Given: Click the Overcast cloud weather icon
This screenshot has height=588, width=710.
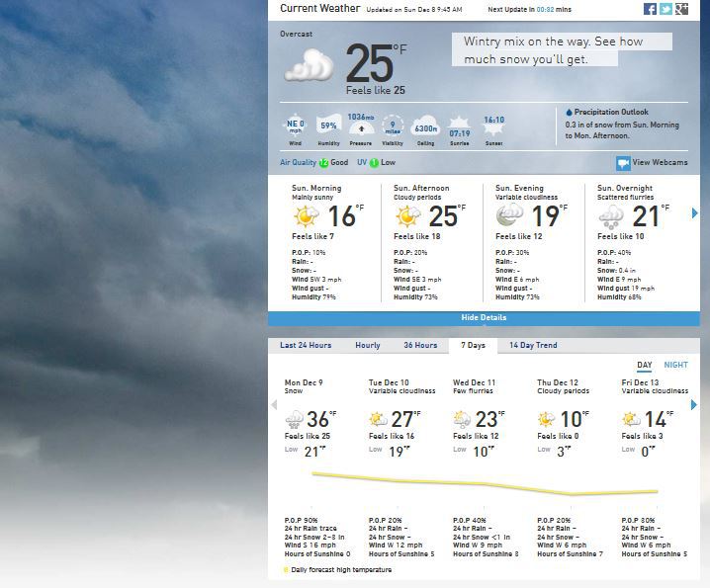Looking at the screenshot, I should tap(310, 66).
